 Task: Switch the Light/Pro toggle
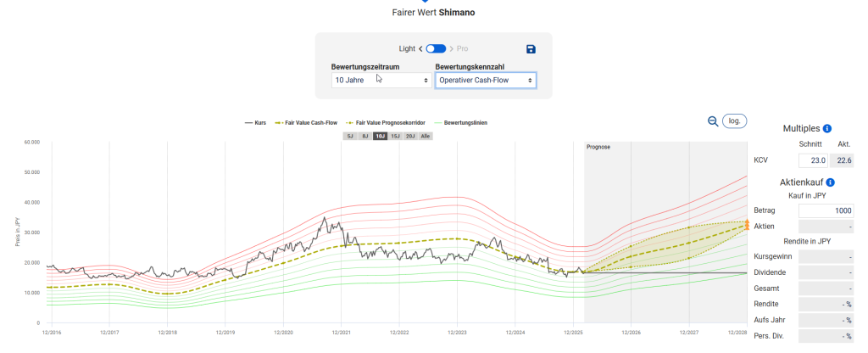click(x=436, y=49)
